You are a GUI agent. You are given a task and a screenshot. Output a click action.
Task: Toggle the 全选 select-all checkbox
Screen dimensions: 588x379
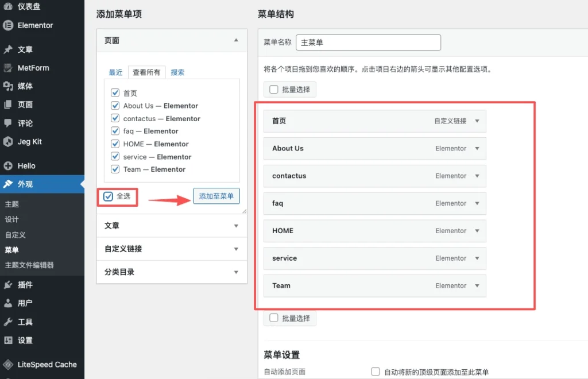(x=108, y=196)
